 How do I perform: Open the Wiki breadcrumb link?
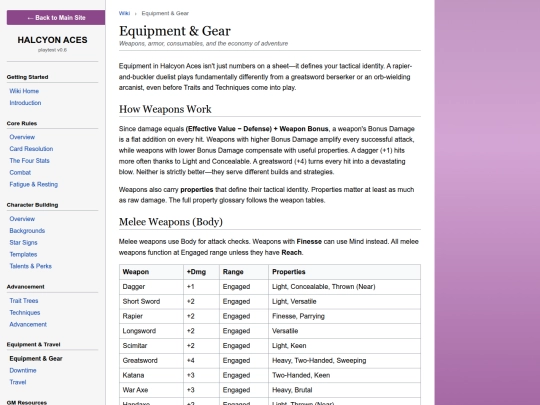pyautogui.click(x=124, y=13)
